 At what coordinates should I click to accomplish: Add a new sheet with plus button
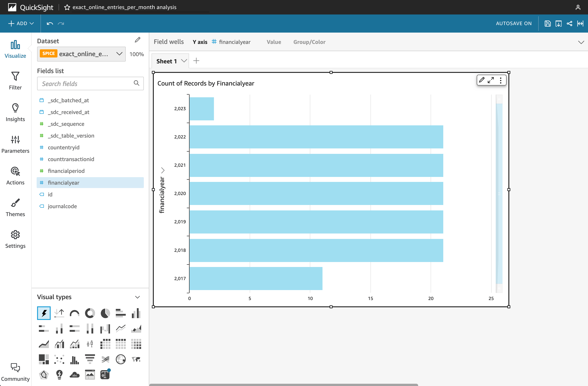coord(196,61)
